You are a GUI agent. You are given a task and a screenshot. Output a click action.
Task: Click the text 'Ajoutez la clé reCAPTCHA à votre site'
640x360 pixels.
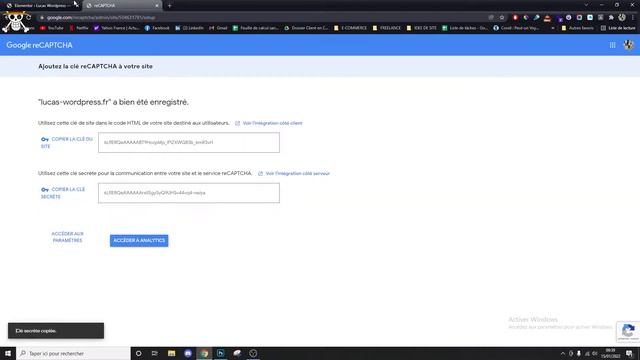coord(96,67)
